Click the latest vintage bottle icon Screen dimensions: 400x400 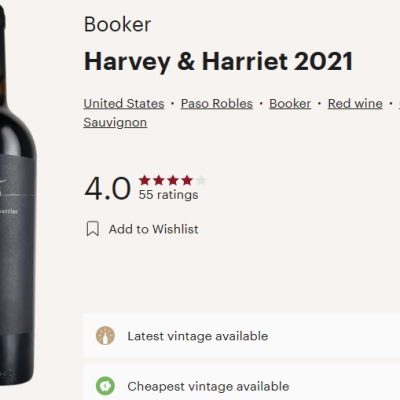105,336
